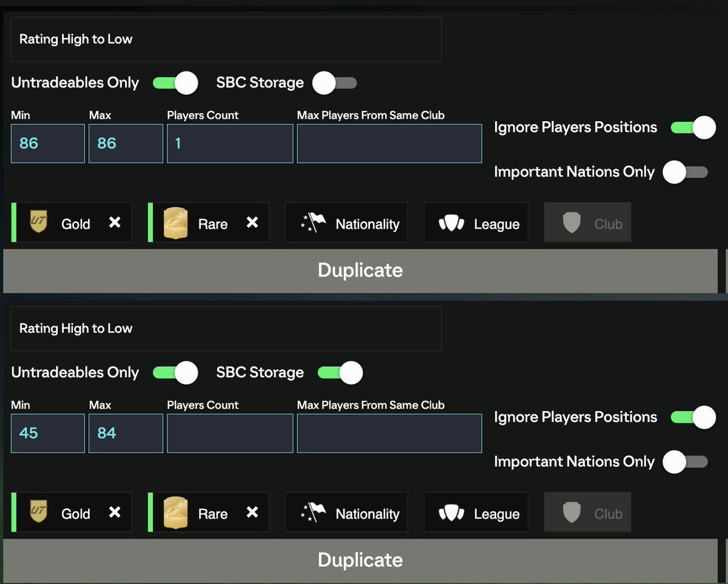
Task: Click the Min field showing 45
Action: [x=48, y=434]
